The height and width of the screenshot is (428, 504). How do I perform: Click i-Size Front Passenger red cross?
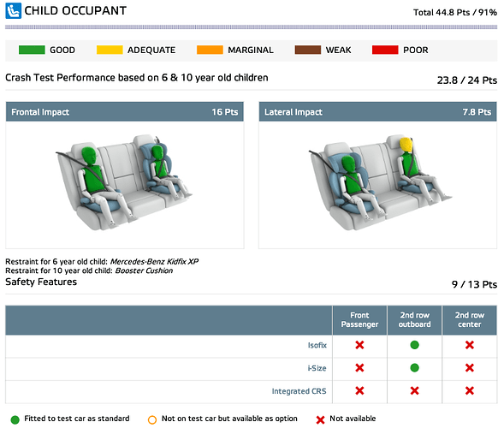[359, 367]
